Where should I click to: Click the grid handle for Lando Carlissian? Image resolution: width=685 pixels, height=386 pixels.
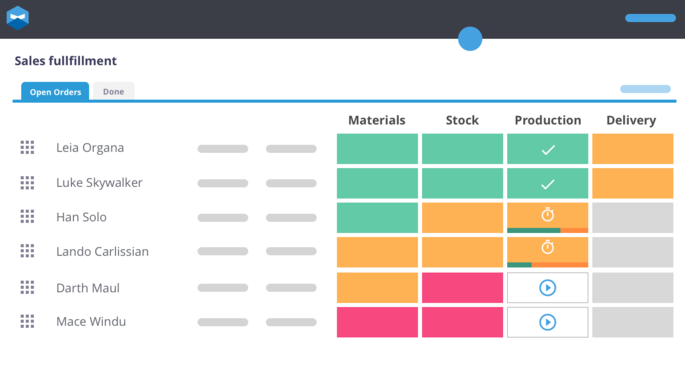coord(27,251)
